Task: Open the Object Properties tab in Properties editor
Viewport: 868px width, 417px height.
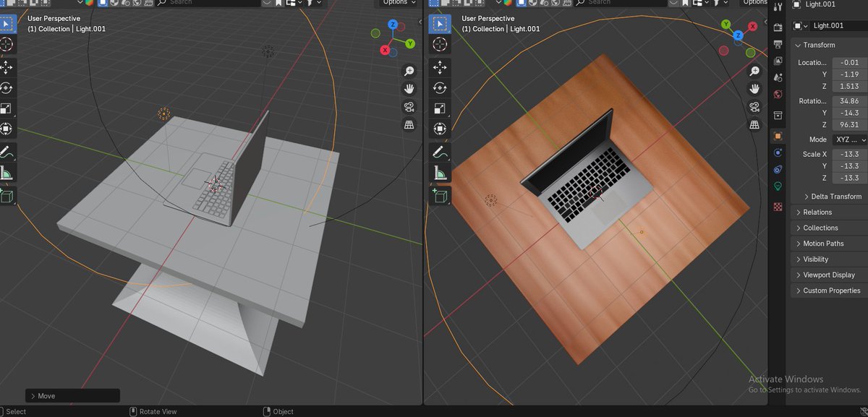Action: [779, 135]
